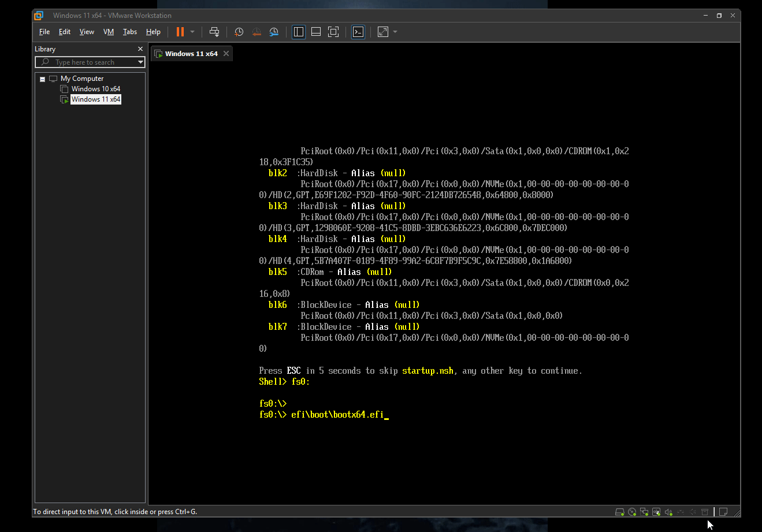Select Windows 11 x64 in the library tree
Screen dimensions: 762x532
click(x=95, y=99)
